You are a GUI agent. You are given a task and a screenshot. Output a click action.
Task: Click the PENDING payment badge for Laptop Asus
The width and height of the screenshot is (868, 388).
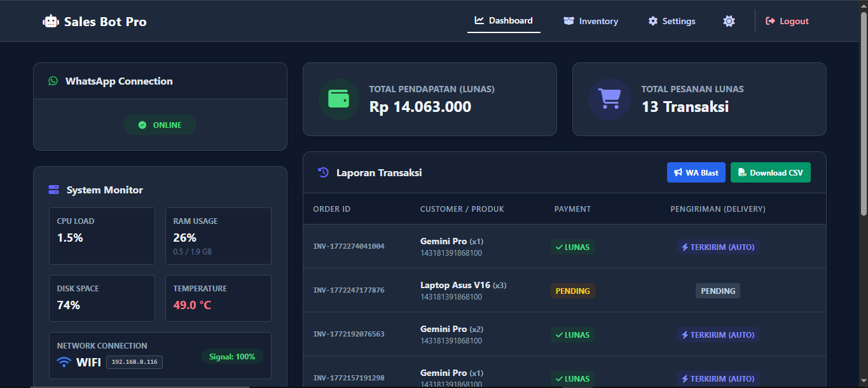[x=572, y=291]
